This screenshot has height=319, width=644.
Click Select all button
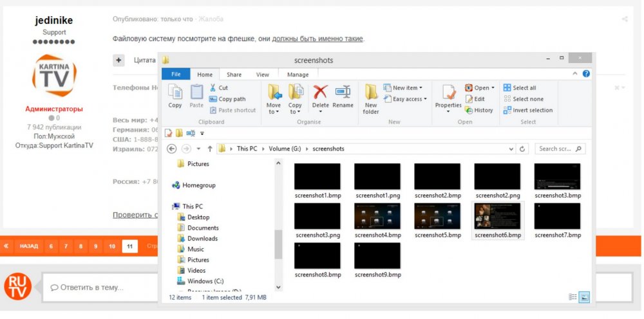point(519,88)
